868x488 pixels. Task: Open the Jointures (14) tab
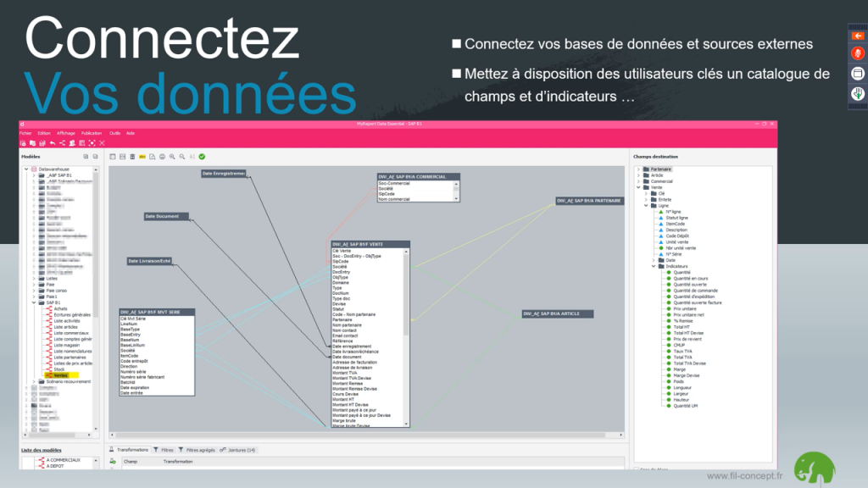point(238,450)
